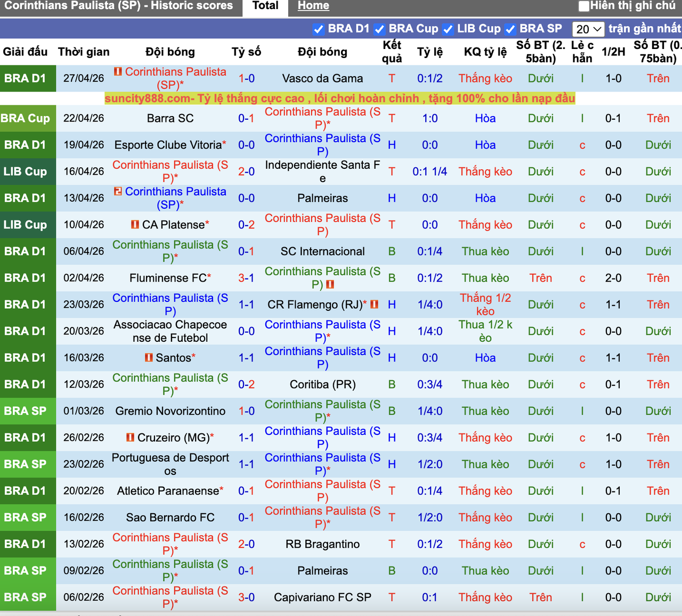The height and width of the screenshot is (616, 682).
Task: Toggle the BRA SP filter checkbox
Action: pyautogui.click(x=510, y=29)
